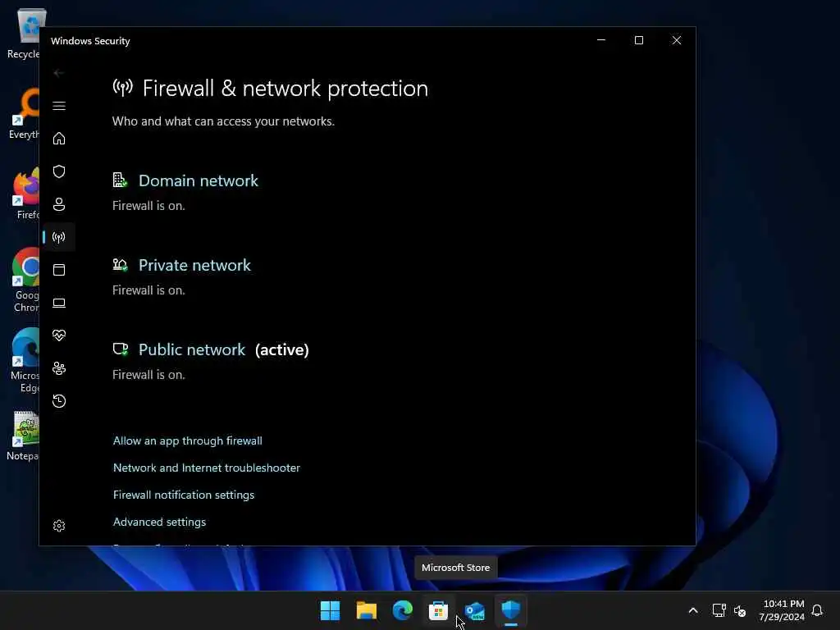Open Public network settings
Screen dimensions: 840x630
click(x=192, y=349)
